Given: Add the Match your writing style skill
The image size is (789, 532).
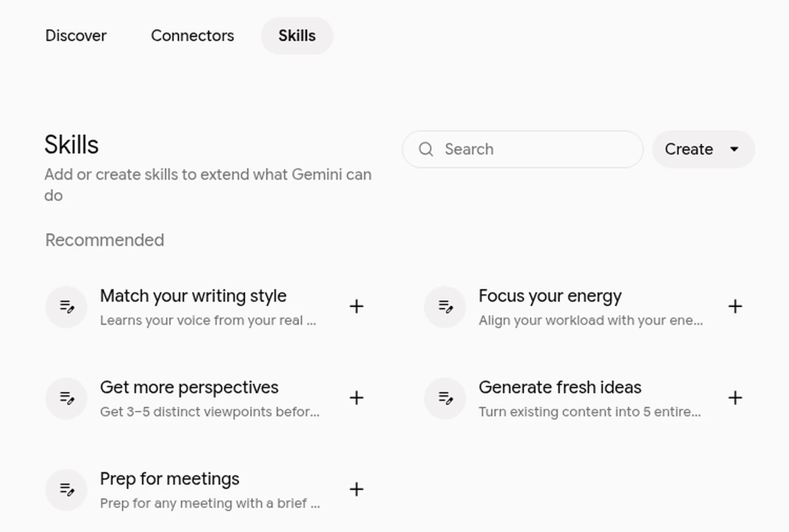Looking at the screenshot, I should point(356,306).
